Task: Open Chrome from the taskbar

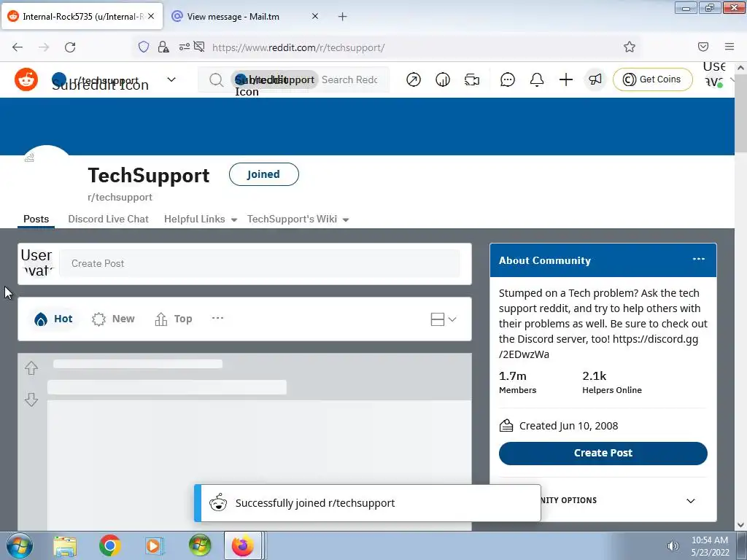Action: coord(109,545)
